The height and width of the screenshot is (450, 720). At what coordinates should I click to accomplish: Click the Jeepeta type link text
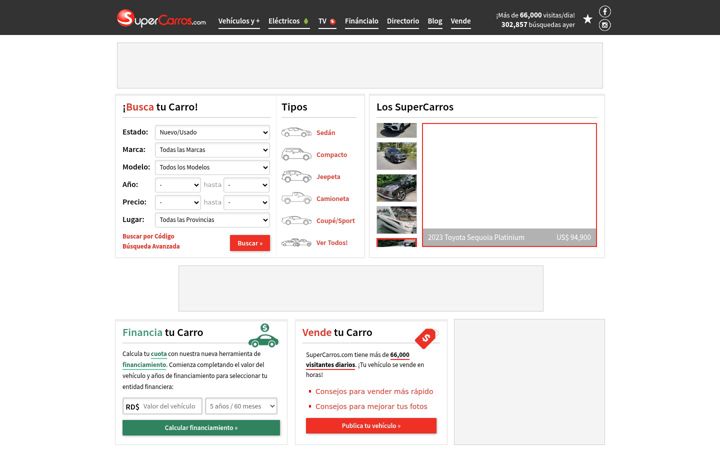328,176
